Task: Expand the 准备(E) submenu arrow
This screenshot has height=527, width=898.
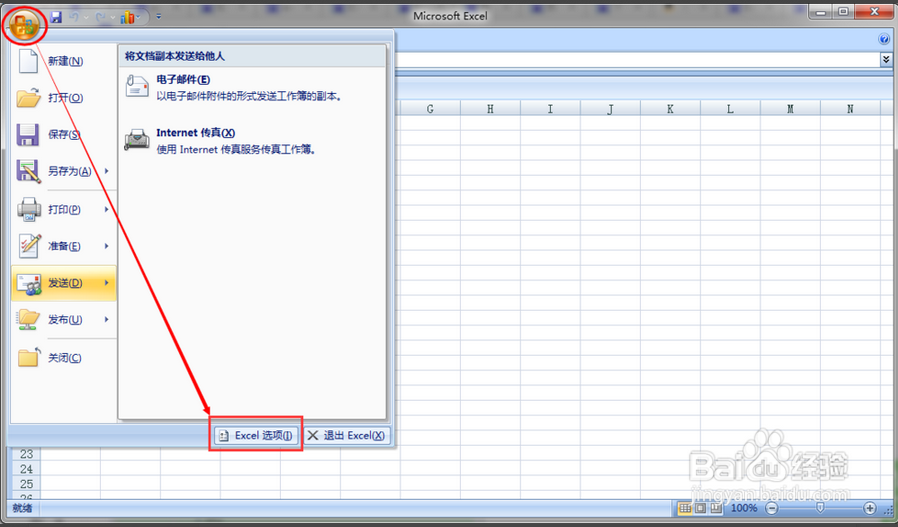Action: pos(107,246)
